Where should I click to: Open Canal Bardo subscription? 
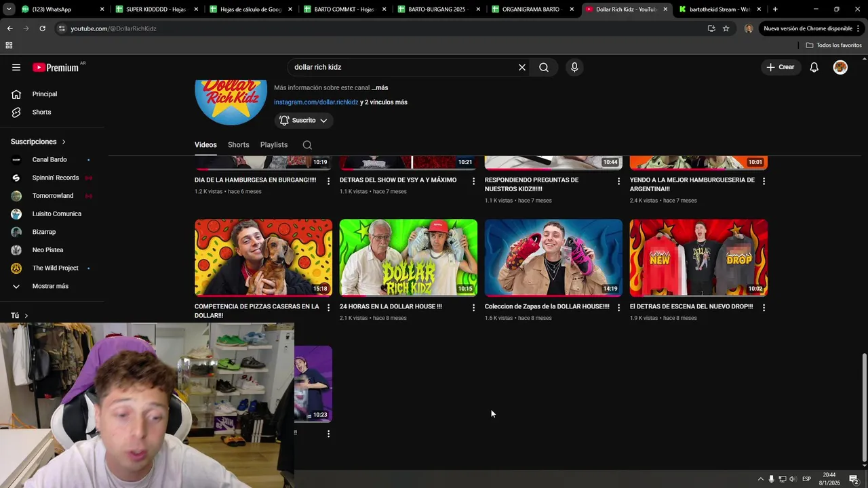tap(50, 160)
